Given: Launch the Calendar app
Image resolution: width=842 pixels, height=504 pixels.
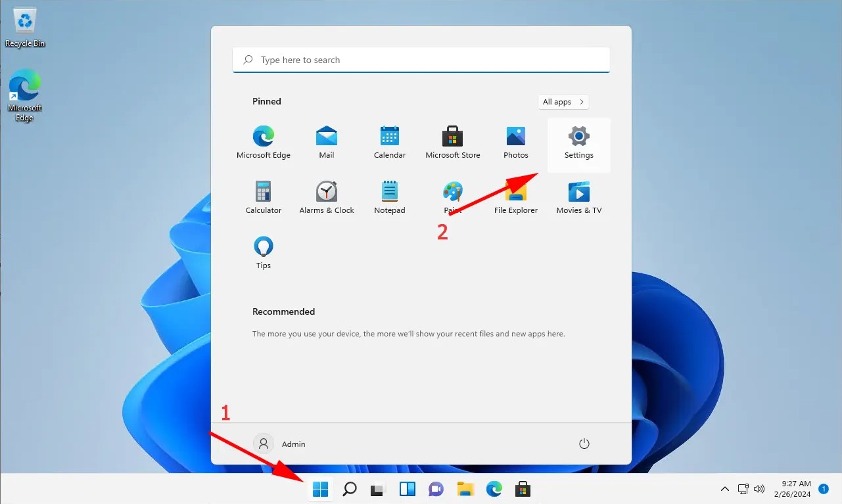Looking at the screenshot, I should (390, 143).
